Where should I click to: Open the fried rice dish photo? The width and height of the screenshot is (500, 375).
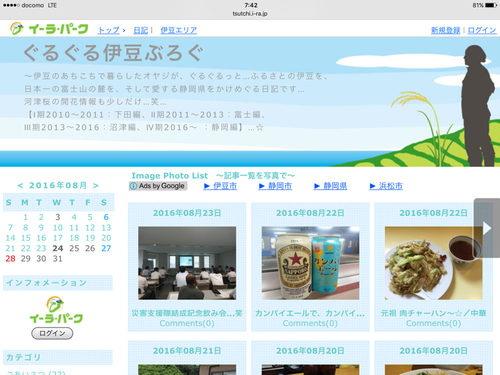(433, 263)
